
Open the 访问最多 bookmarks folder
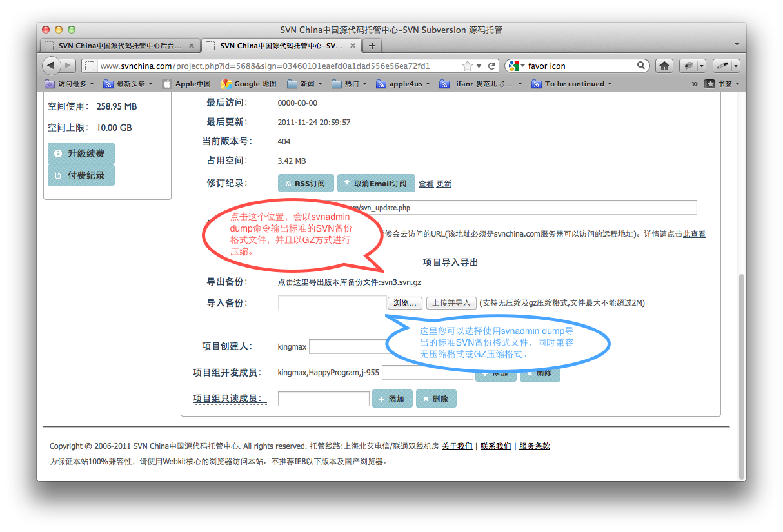click(x=70, y=84)
